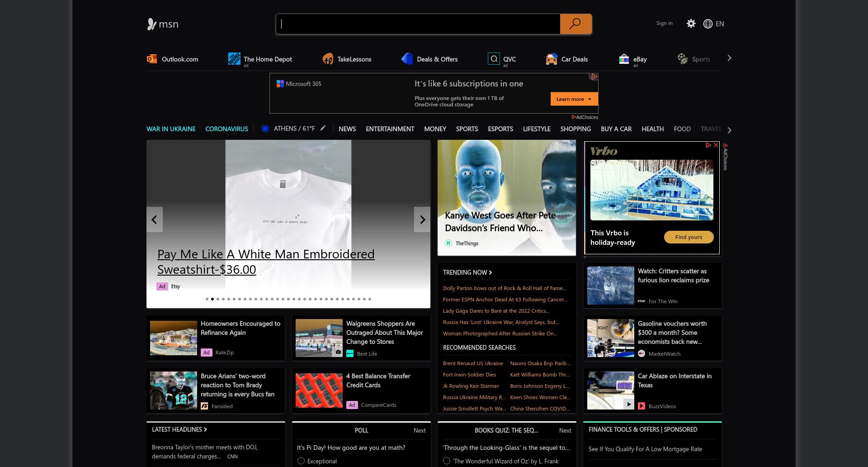Image resolution: width=868 pixels, height=467 pixels.
Task: Open Breonna Taylor's mother headline
Action: [x=205, y=452]
